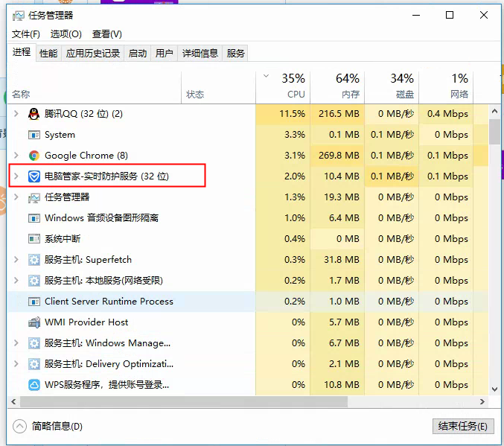
Task: Click the 11.5% CPU value of QQ
Action: (x=292, y=114)
